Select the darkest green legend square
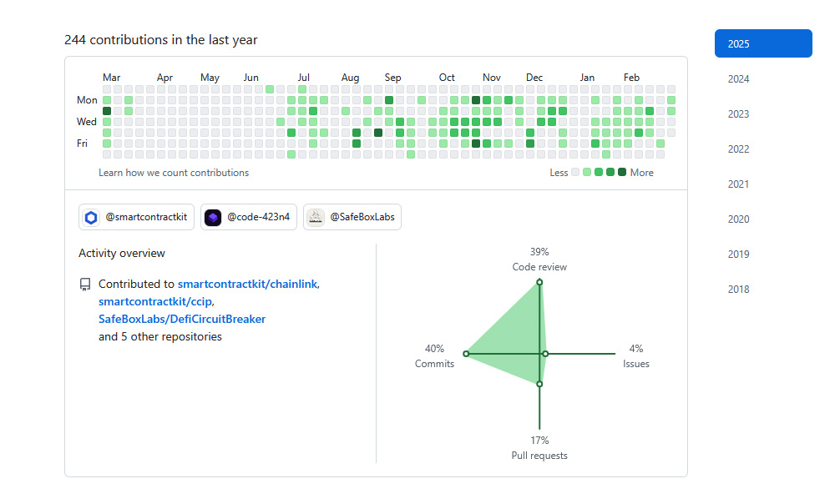835x504 pixels. point(621,172)
